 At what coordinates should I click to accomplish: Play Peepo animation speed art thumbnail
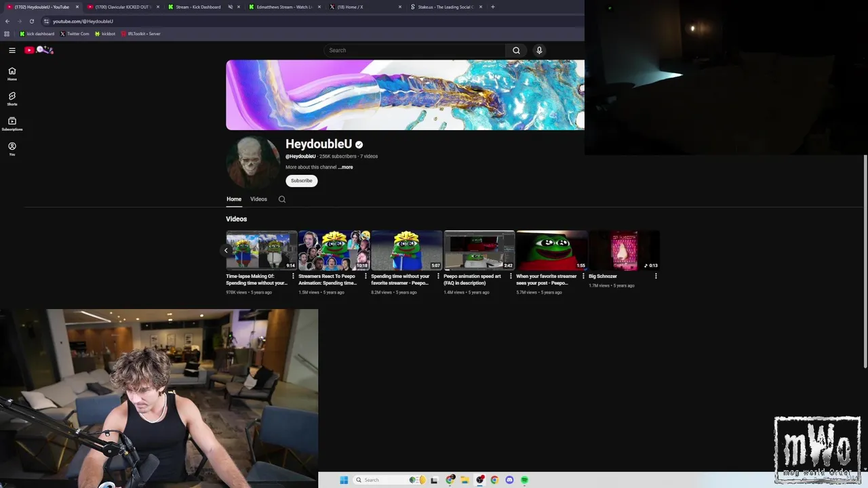click(x=479, y=250)
